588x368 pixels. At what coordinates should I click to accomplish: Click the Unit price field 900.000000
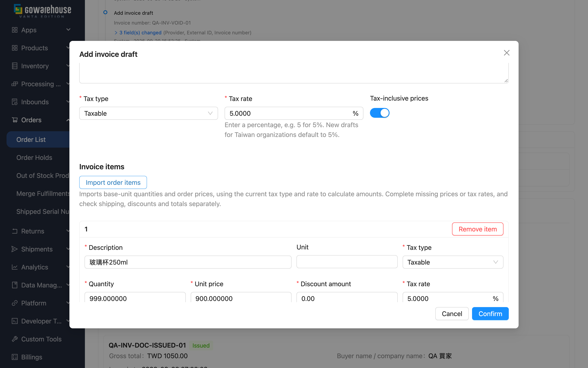point(241,297)
